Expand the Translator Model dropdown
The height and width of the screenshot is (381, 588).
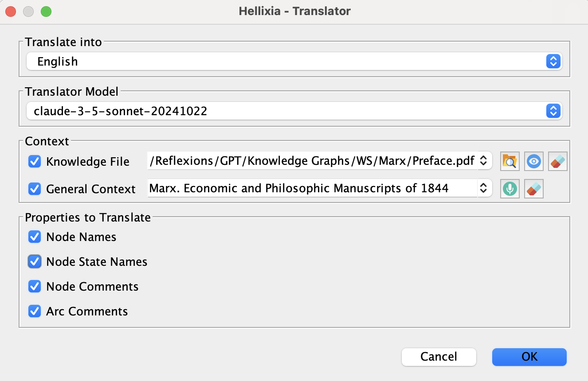click(x=553, y=111)
